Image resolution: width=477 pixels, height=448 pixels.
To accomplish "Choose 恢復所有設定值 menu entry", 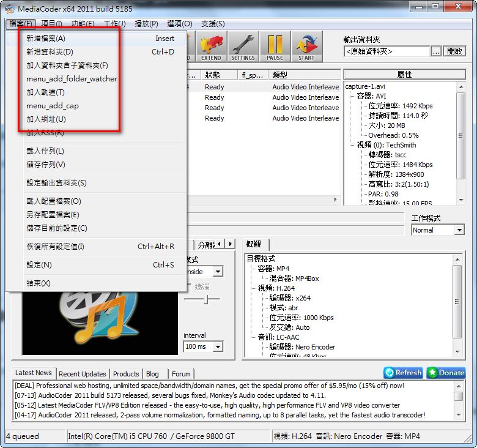I will tap(96, 247).
